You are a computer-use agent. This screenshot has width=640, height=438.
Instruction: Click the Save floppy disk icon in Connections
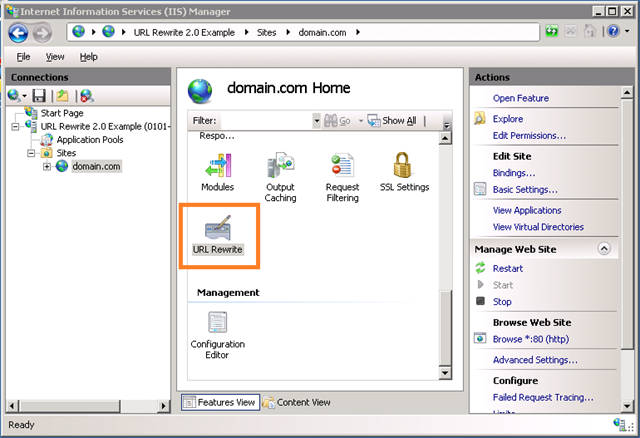tap(39, 96)
